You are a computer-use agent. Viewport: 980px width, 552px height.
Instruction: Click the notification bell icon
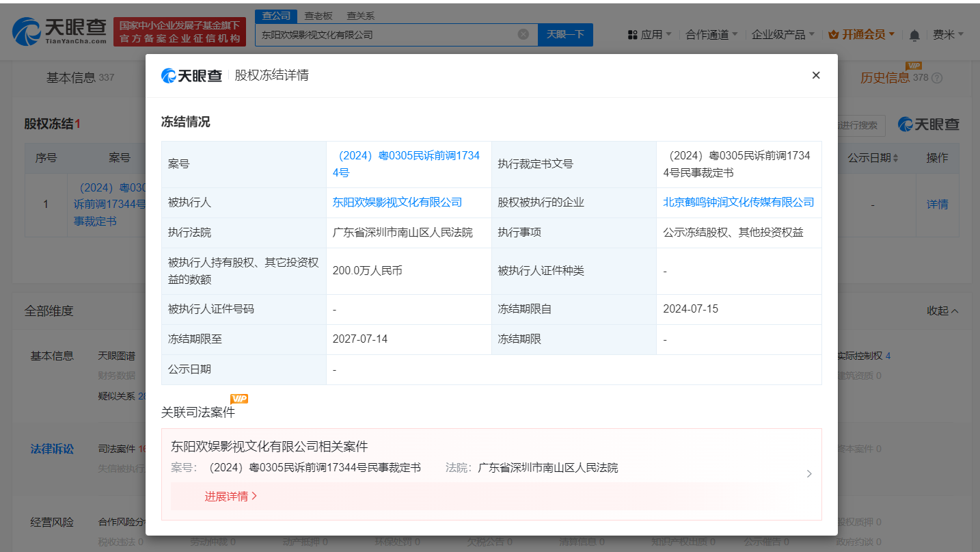coord(914,34)
